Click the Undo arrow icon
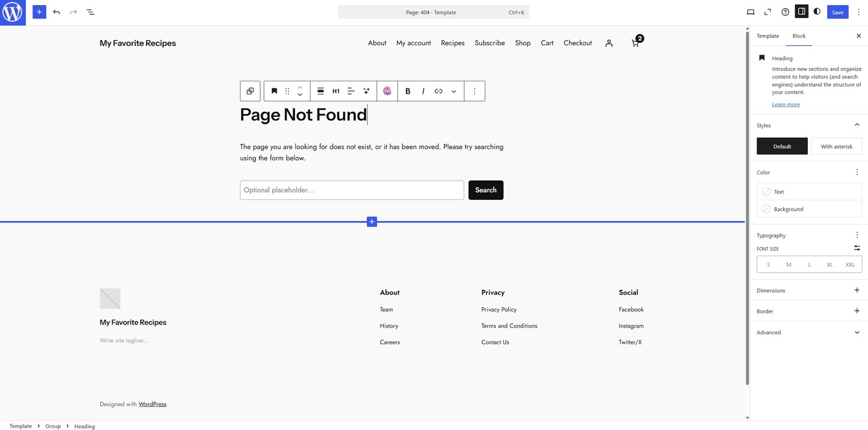The width and height of the screenshot is (868, 430). 56,12
